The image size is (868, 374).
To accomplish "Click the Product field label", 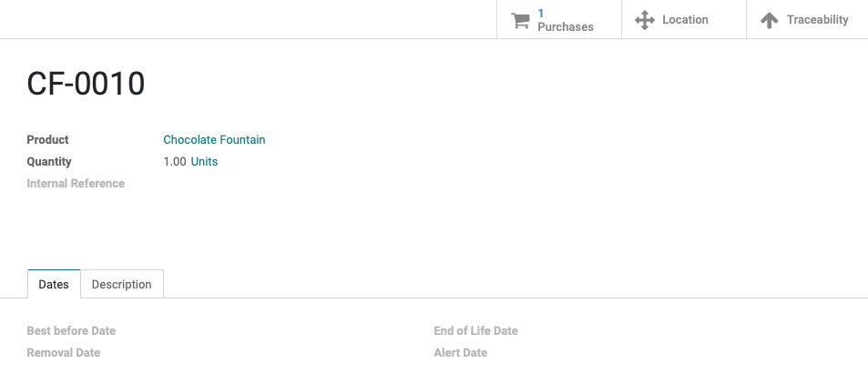I will click(47, 139).
